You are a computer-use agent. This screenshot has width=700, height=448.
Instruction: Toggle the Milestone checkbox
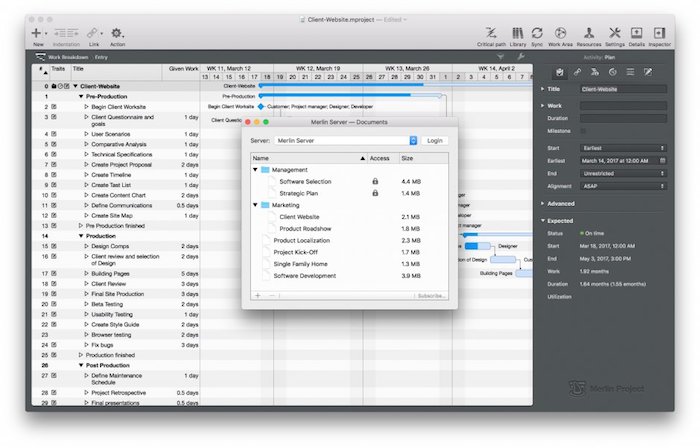[583, 131]
